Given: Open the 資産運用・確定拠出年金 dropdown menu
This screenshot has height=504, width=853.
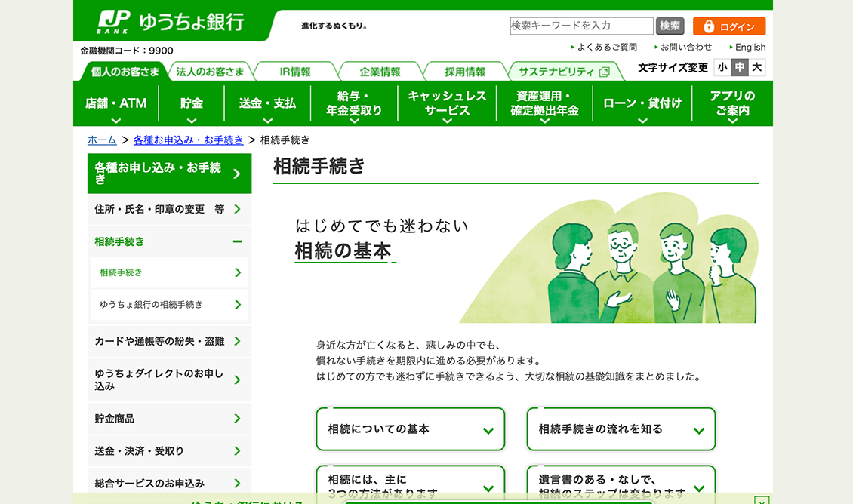Looking at the screenshot, I should (544, 103).
